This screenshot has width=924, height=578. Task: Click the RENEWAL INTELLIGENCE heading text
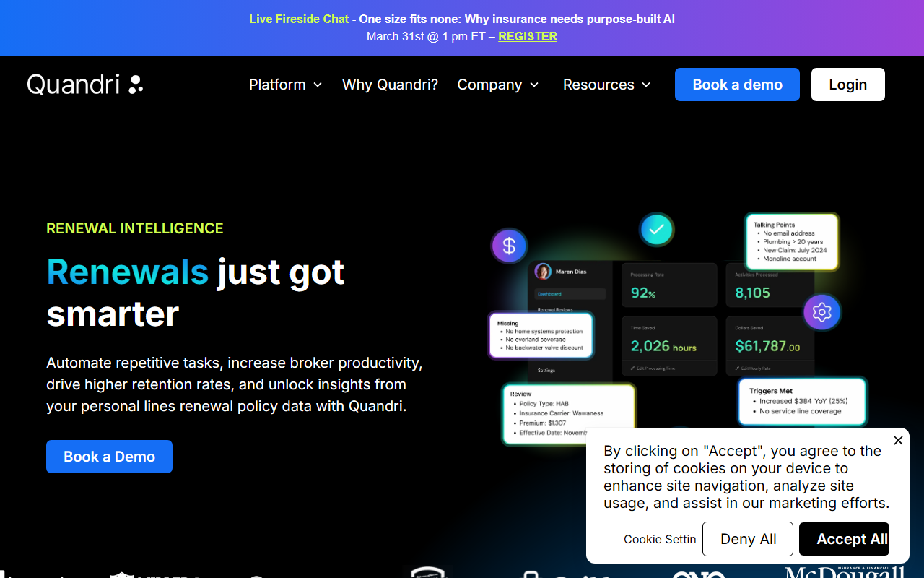point(135,228)
